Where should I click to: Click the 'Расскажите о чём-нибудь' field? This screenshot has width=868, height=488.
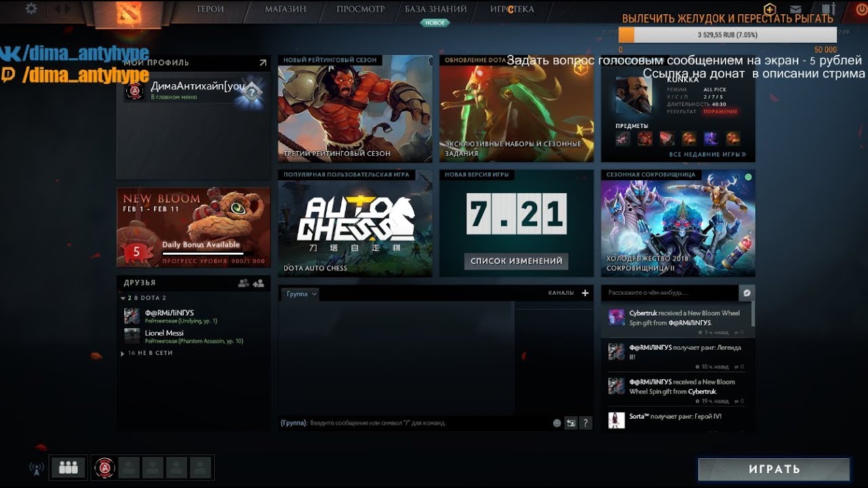pos(670,293)
